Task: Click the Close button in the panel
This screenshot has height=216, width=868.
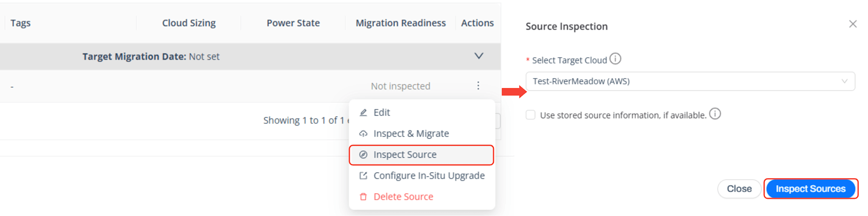Action: click(x=739, y=189)
